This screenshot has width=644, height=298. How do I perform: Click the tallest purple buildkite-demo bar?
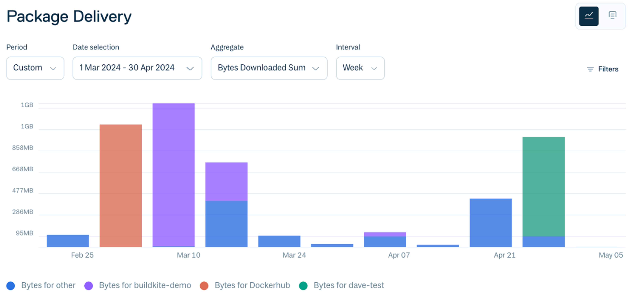pyautogui.click(x=174, y=175)
